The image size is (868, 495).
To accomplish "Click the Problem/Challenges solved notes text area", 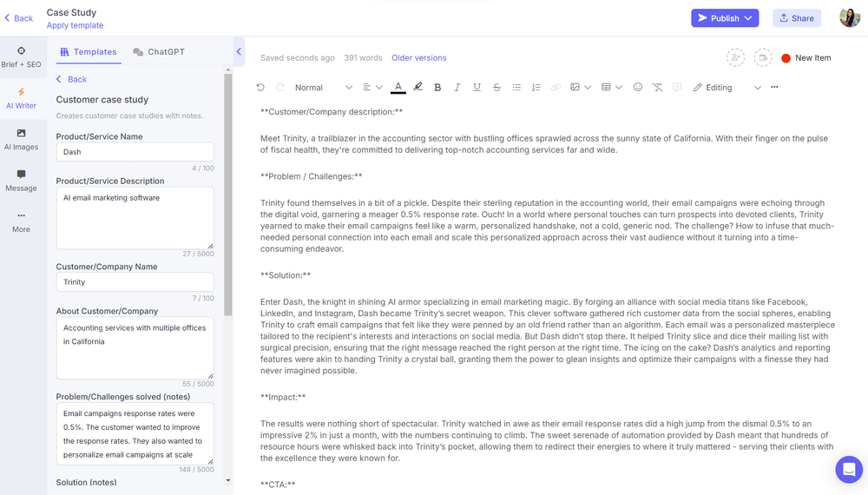I will pos(135,433).
